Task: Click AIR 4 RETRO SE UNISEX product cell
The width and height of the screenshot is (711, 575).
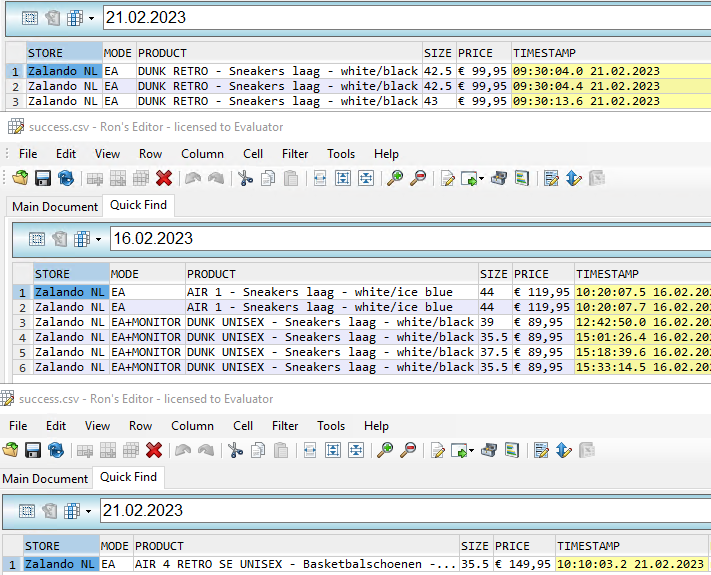Action: (296, 564)
